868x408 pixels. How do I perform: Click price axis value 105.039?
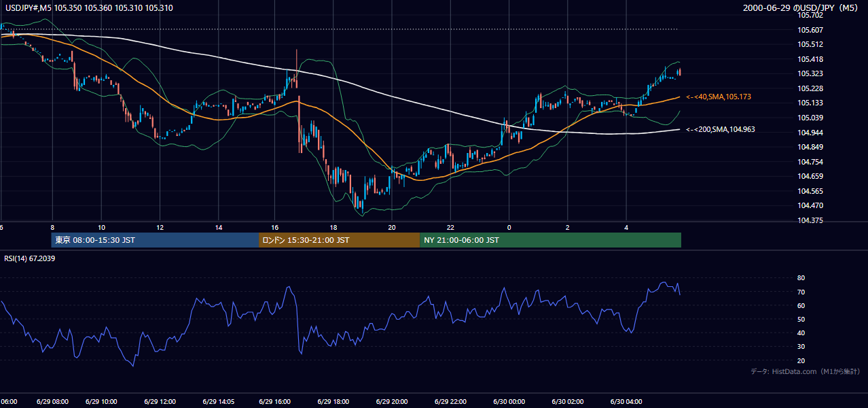coord(810,118)
